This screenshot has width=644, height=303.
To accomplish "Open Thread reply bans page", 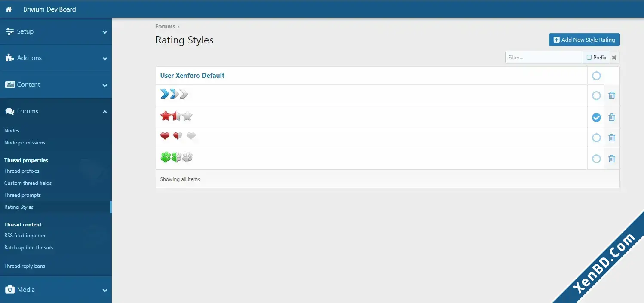I will [25, 266].
